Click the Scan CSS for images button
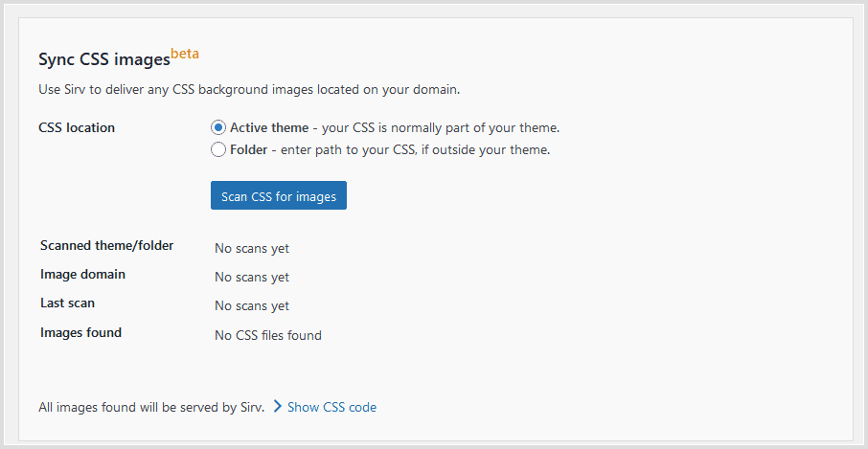Image resolution: width=868 pixels, height=449 pixels. point(279,195)
